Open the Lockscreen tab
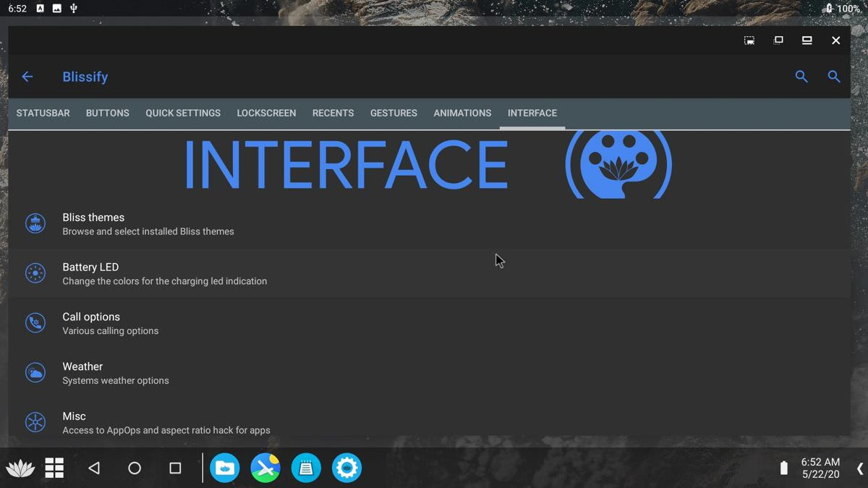 (x=266, y=114)
